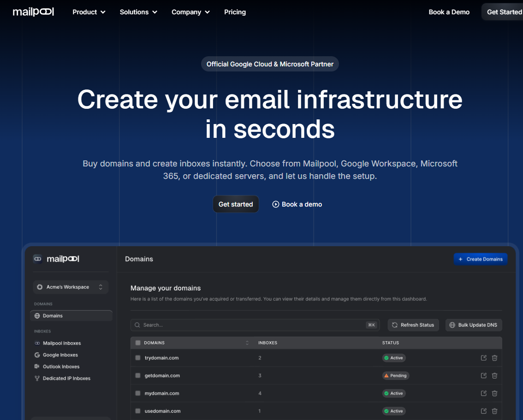Click Bulk Update DNS
The image size is (523, 420).
[473, 325]
